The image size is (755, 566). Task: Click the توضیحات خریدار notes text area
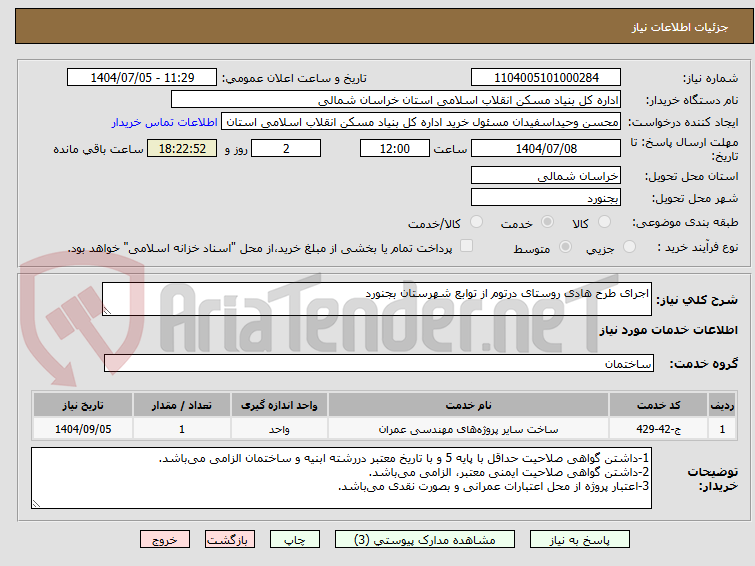click(341, 478)
